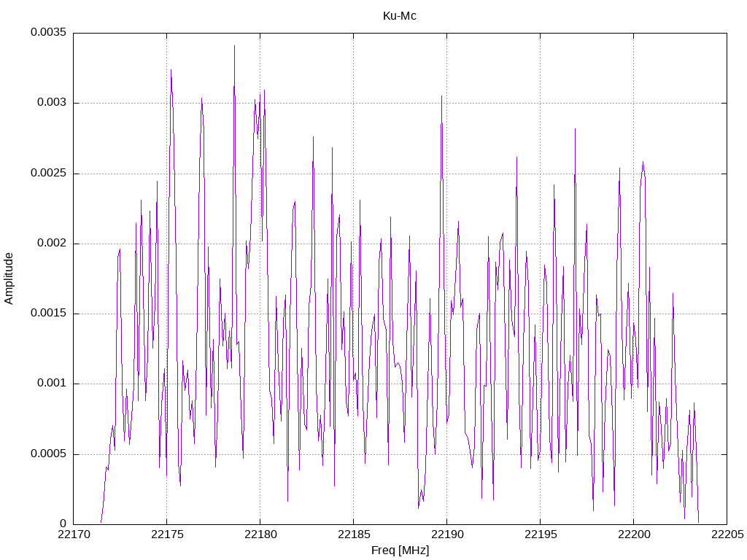Click the y-axis tick label 0.0035

click(49, 32)
